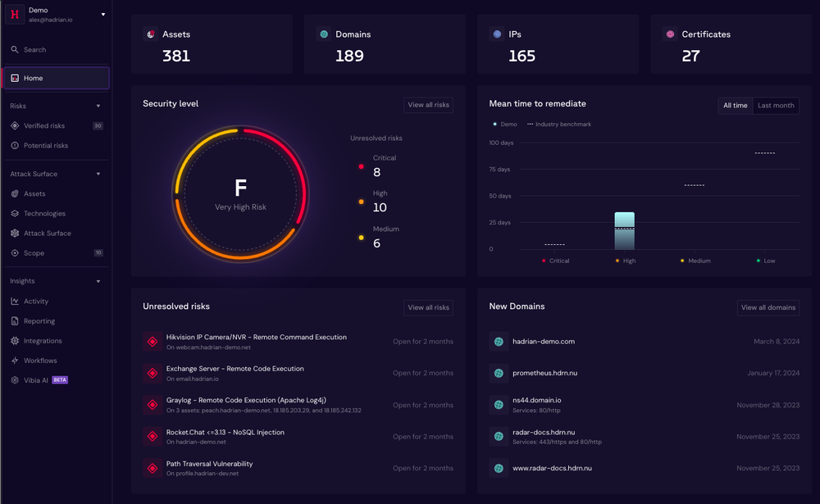Switch mean time chart to Last month
820x504 pixels.
click(775, 106)
